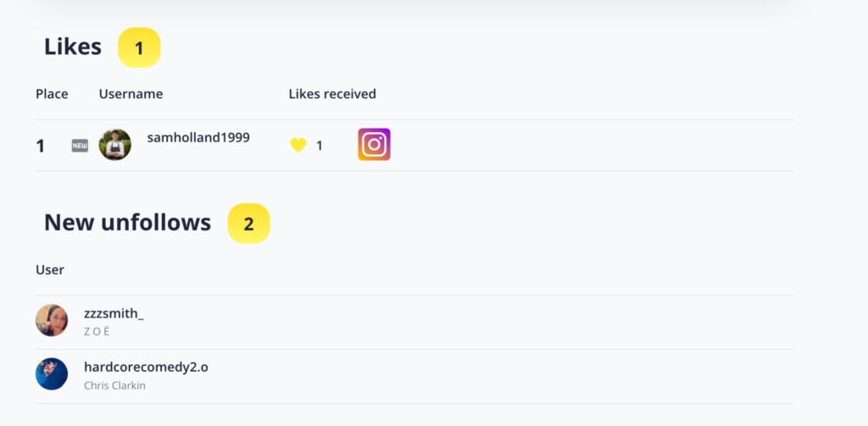Open samholland1999 username link
The image size is (868, 426).
tap(198, 137)
